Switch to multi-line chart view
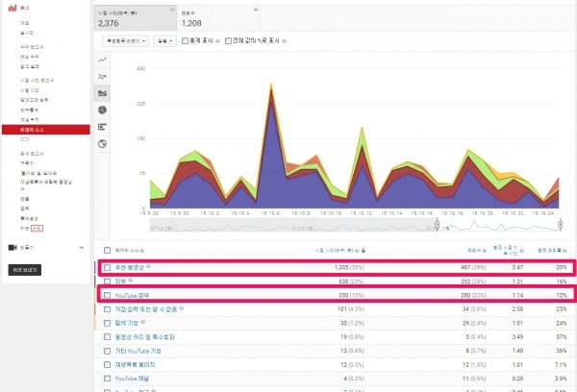Image resolution: width=577 pixels, height=392 pixels. (102, 76)
